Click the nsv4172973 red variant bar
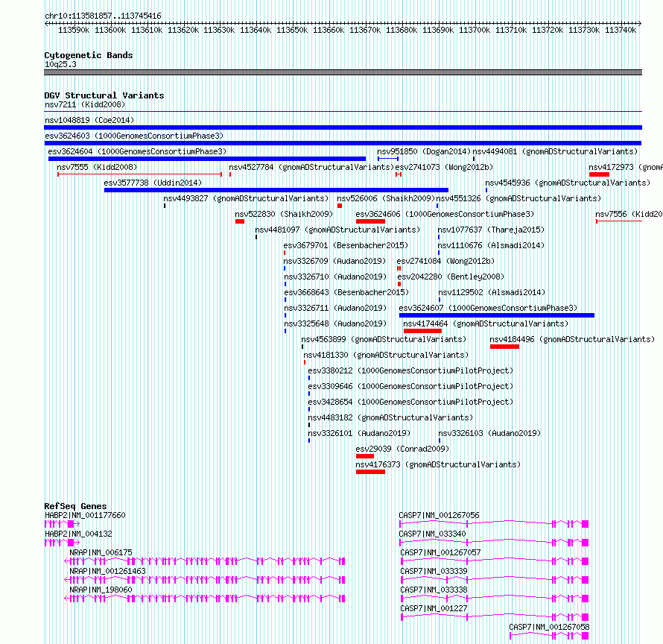The image size is (663, 644). pos(599,174)
